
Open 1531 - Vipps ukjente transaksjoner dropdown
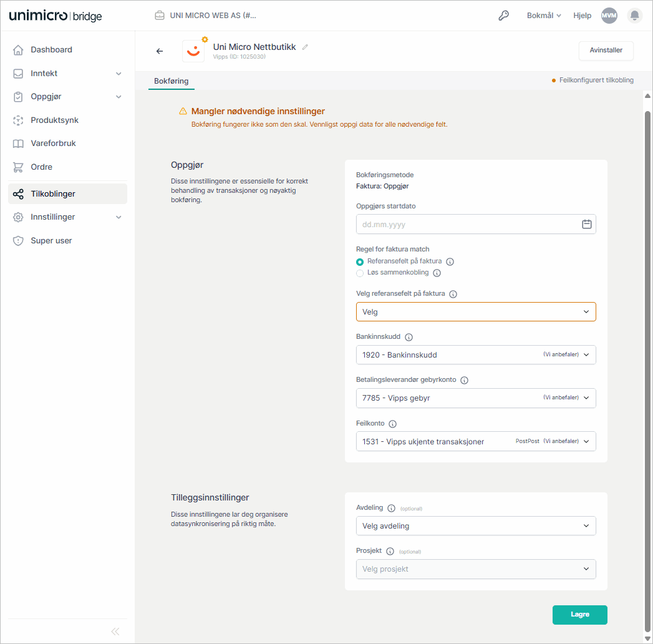point(476,441)
